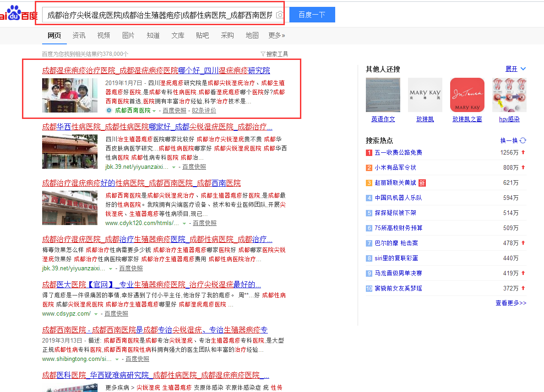Screen dimensions: 544x392
Task: Click the Baidu logo
Action: click(x=18, y=13)
